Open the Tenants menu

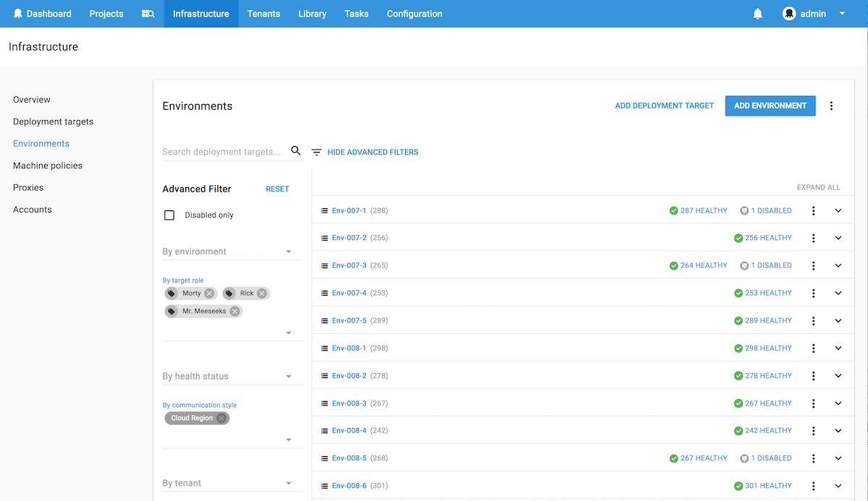pyautogui.click(x=263, y=14)
